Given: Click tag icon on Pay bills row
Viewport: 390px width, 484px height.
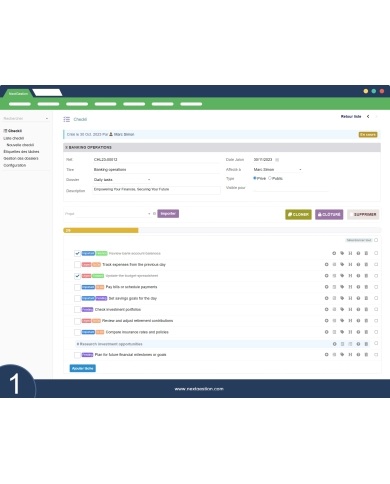Looking at the screenshot, I should coord(342,287).
